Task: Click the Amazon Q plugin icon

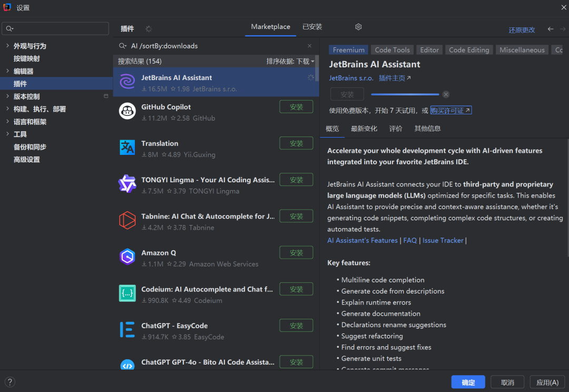Action: pos(127,257)
